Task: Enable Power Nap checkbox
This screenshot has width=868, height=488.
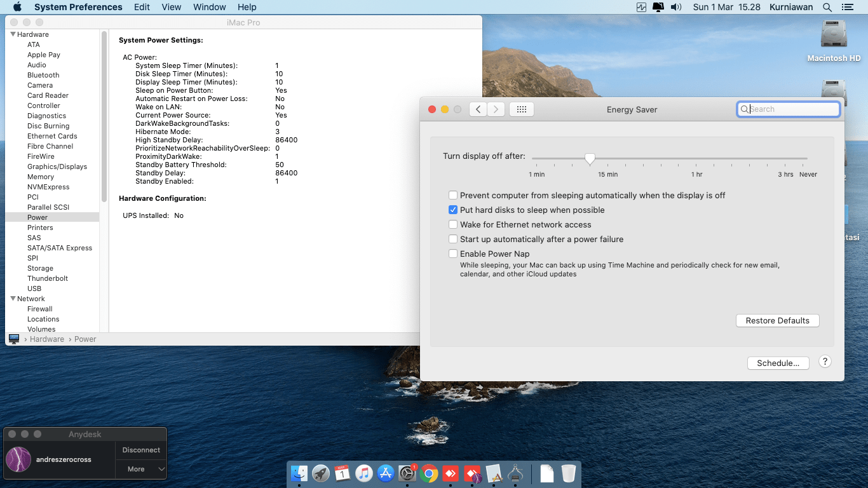Action: tap(453, 254)
